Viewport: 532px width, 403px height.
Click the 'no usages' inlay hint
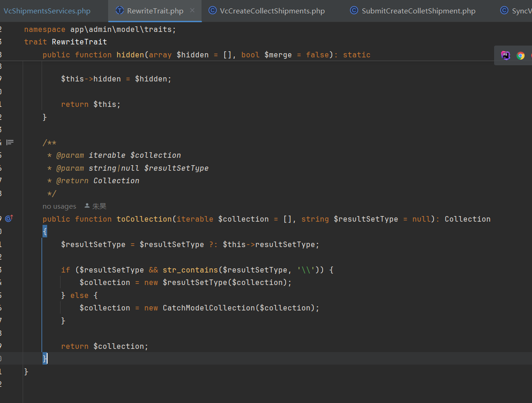[59, 206]
